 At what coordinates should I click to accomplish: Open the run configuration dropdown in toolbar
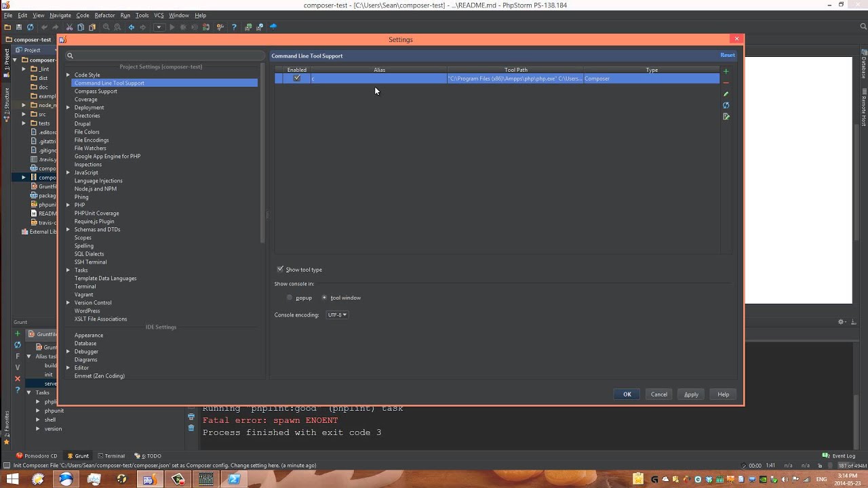tap(159, 27)
